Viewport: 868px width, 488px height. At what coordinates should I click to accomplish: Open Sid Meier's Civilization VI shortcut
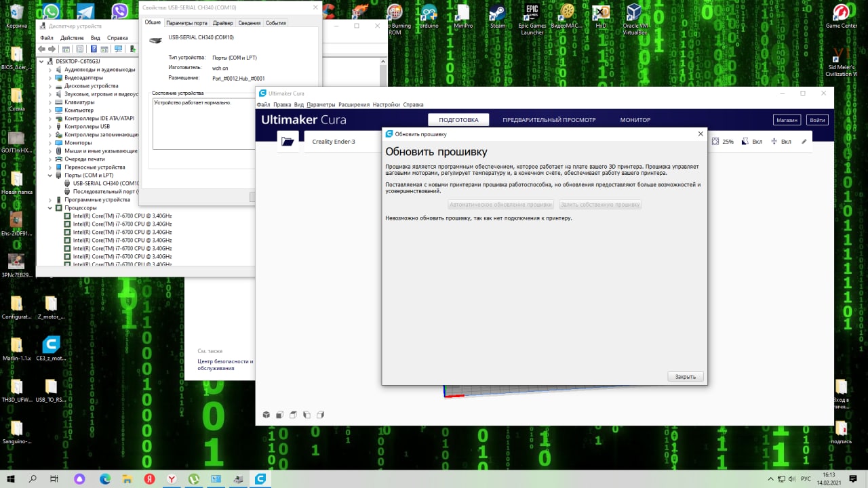841,61
